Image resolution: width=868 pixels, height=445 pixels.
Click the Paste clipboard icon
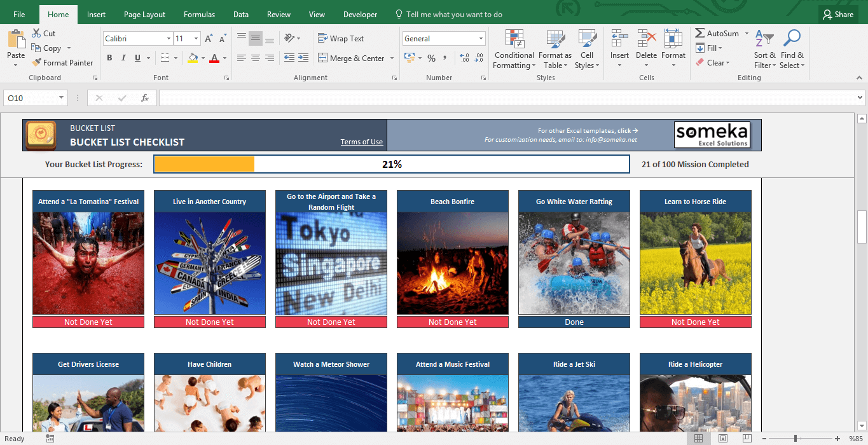pyautogui.click(x=16, y=39)
